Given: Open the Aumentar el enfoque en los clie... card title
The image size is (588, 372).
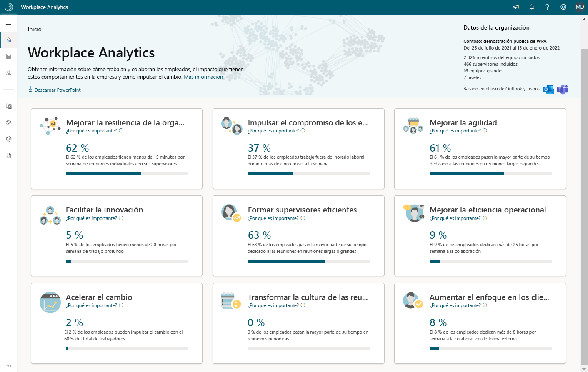Looking at the screenshot, I should tap(489, 297).
